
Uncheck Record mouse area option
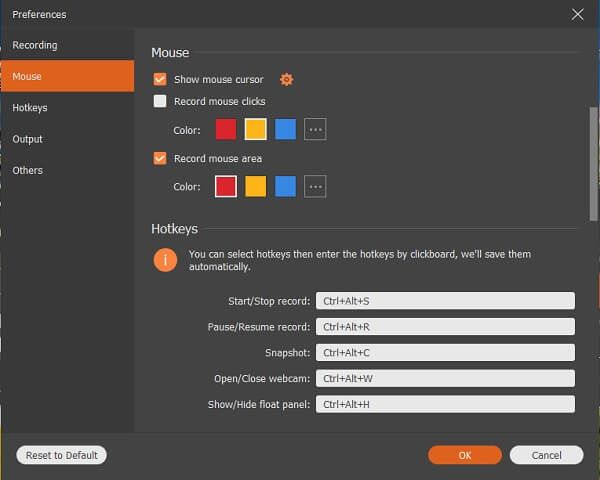pos(160,158)
